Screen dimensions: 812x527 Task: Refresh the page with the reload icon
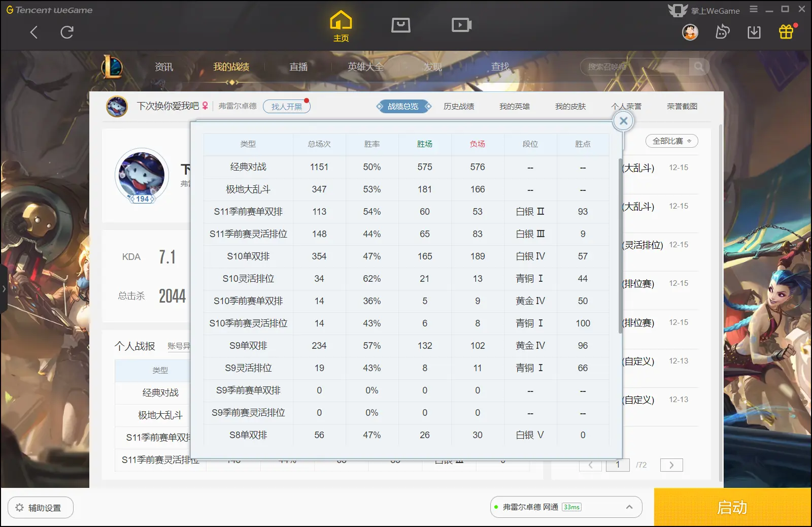coord(67,32)
